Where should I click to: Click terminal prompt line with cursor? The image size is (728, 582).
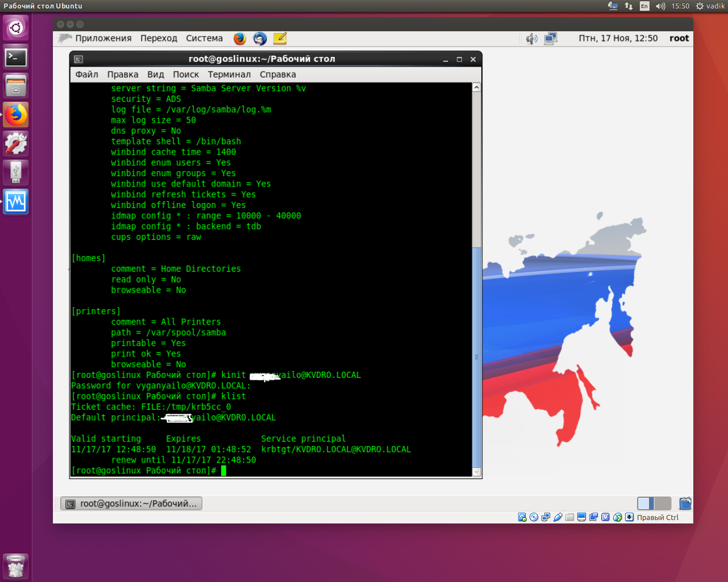pyautogui.click(x=148, y=471)
